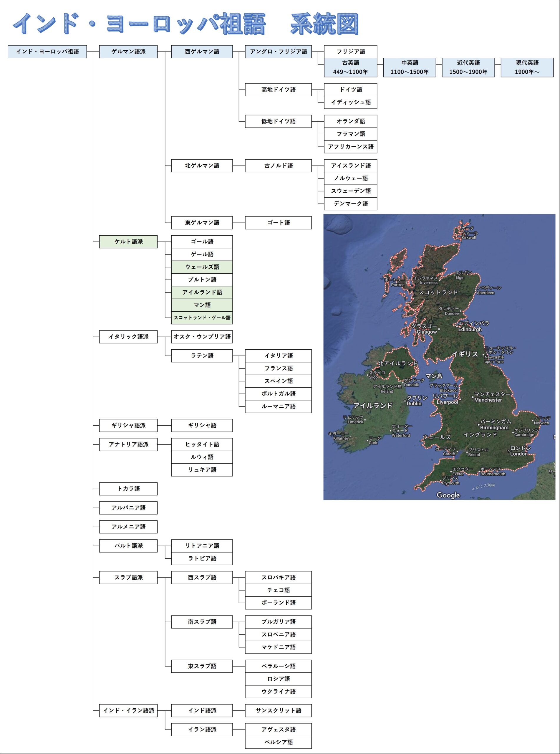
Task: Click the アナトリア語派 box
Action: click(x=128, y=444)
